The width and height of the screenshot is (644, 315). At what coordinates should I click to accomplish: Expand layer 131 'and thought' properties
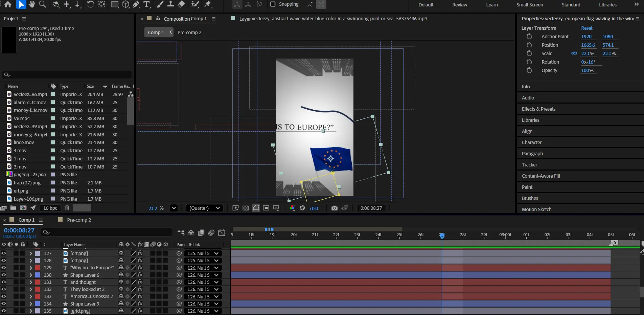31,282
